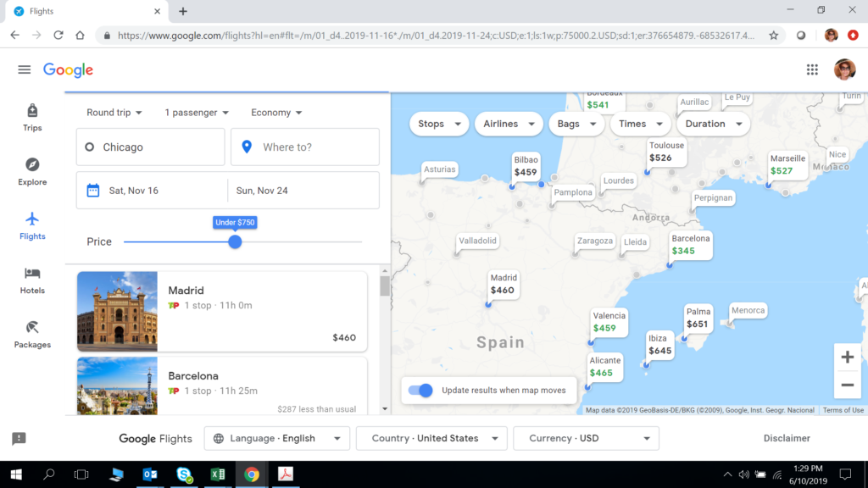The height and width of the screenshot is (488, 868).
Task: Open the Economy class dropdown
Action: tap(276, 113)
